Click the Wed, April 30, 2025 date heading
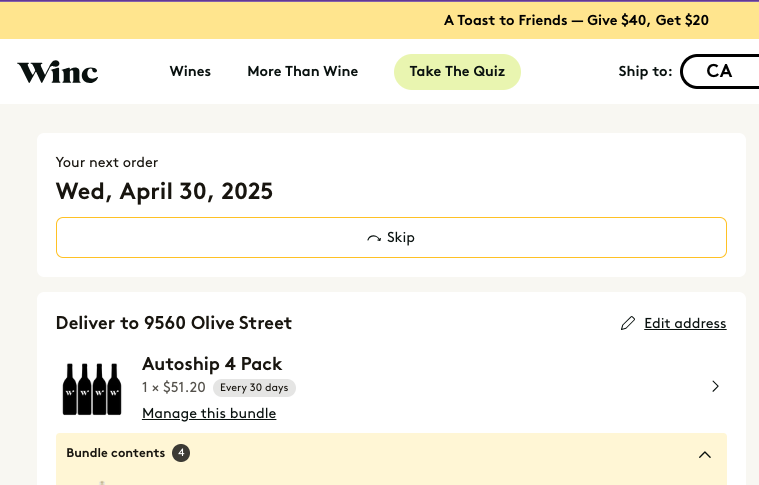Viewport: 759px width, 485px height. pyautogui.click(x=165, y=191)
